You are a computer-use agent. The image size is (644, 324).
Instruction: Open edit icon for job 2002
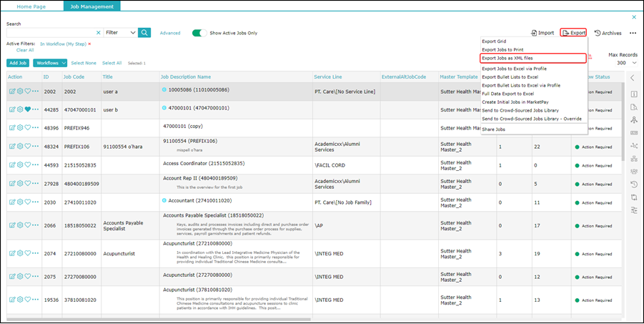12,92
